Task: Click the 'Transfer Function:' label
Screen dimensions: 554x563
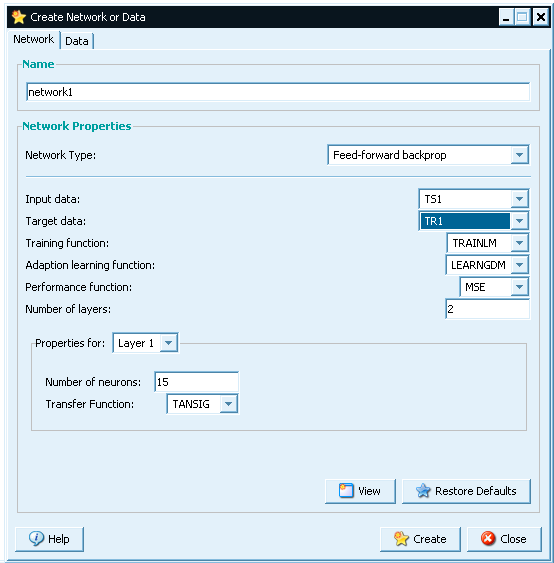Action: point(89,404)
